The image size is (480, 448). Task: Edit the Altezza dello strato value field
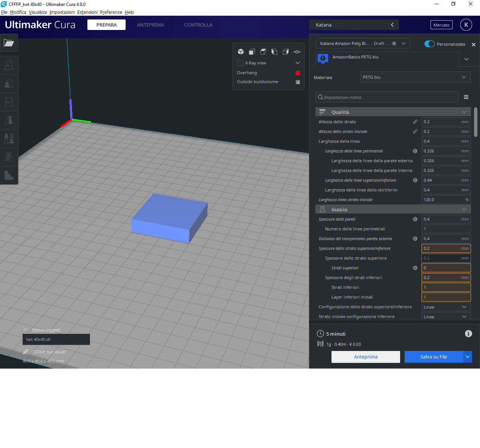(446, 122)
